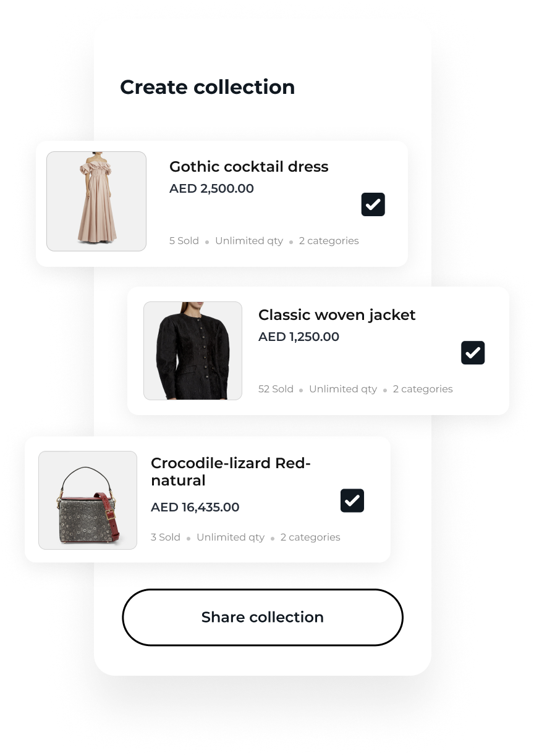Uncheck the Gothic cocktail dress checkbox

[x=373, y=204]
